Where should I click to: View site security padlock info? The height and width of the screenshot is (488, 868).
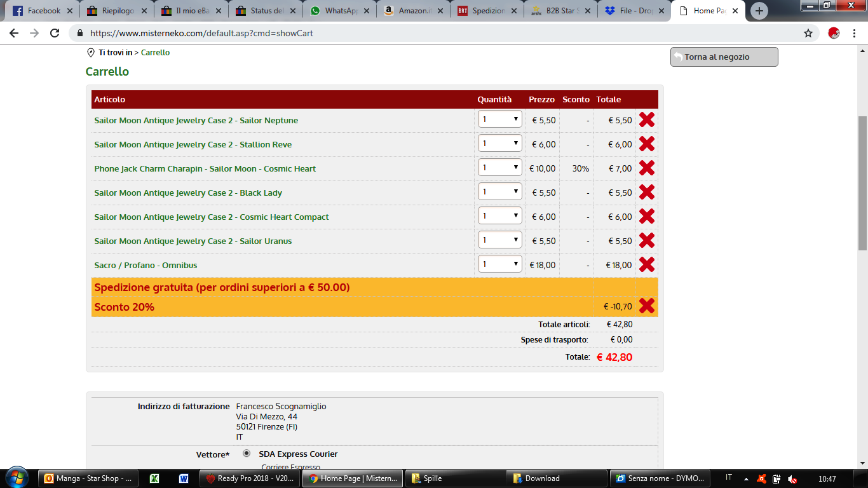[x=80, y=33]
